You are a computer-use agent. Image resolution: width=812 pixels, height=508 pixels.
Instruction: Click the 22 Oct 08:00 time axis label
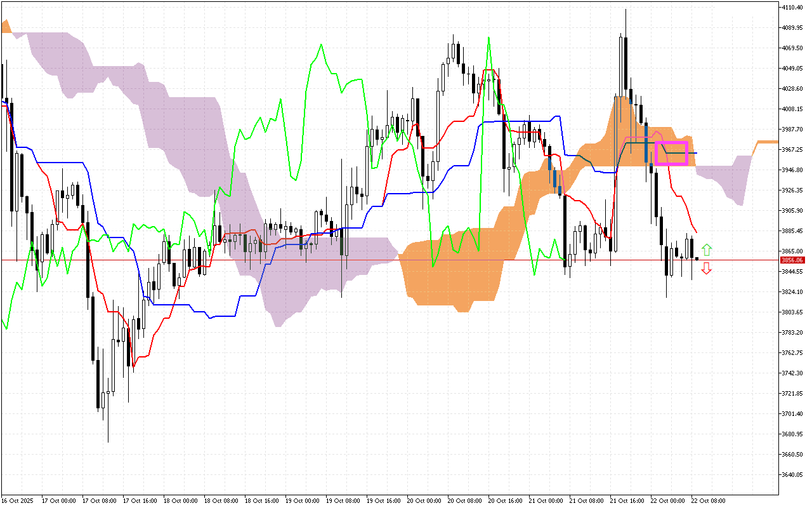(x=709, y=500)
